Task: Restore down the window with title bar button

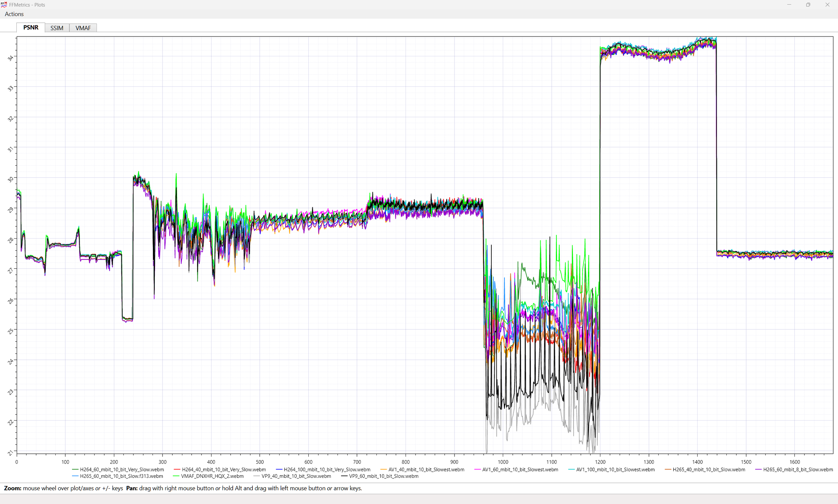Action: coord(808,5)
